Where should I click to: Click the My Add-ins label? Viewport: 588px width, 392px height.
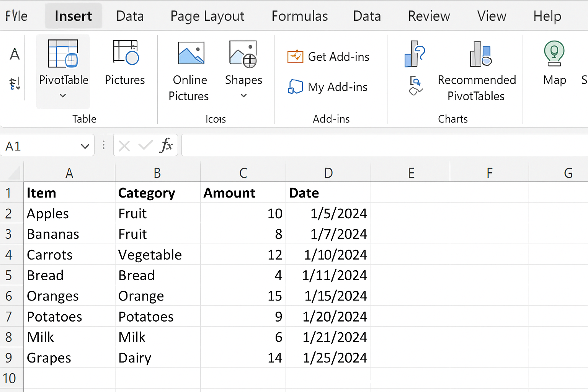[338, 87]
